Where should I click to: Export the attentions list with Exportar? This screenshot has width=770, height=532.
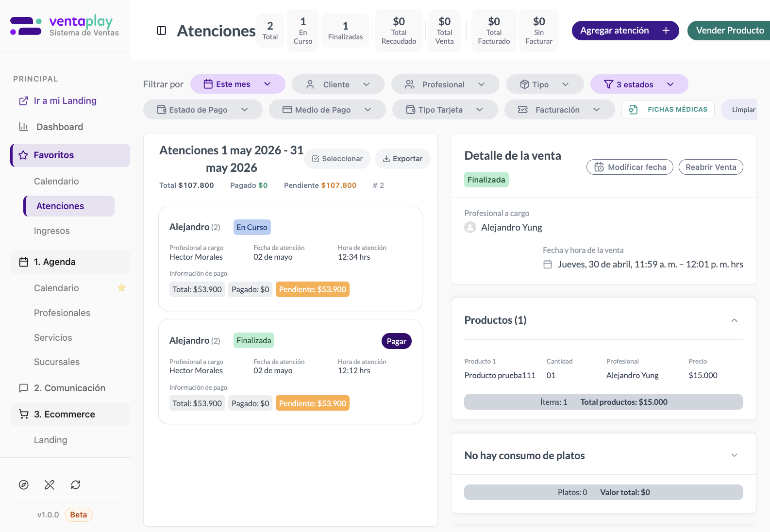[x=402, y=159]
